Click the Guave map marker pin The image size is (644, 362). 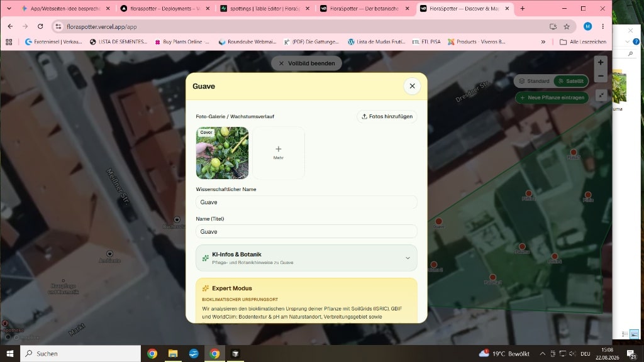click(438, 222)
